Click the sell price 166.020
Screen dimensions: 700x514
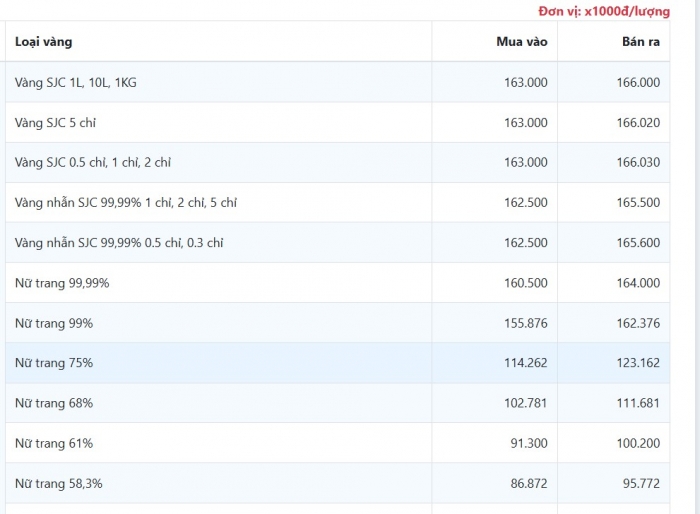[x=638, y=122]
